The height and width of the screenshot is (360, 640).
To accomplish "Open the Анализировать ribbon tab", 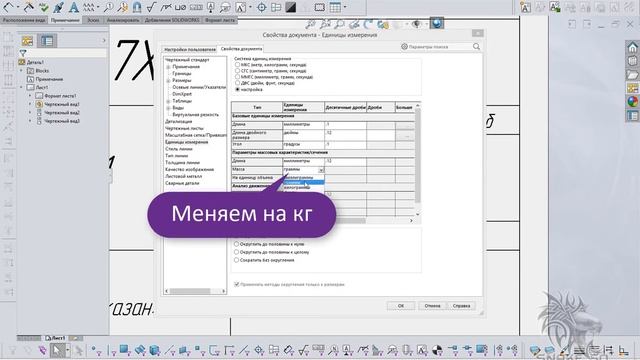I will (x=122, y=20).
